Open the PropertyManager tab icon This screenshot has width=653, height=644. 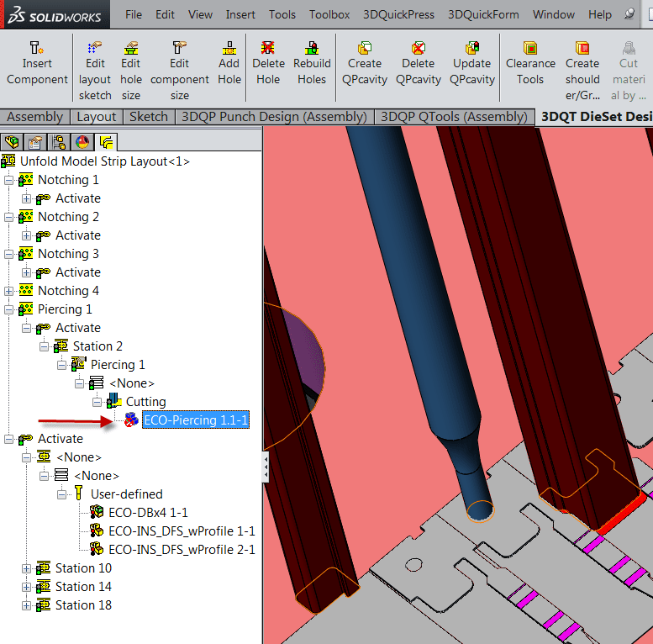pos(35,142)
